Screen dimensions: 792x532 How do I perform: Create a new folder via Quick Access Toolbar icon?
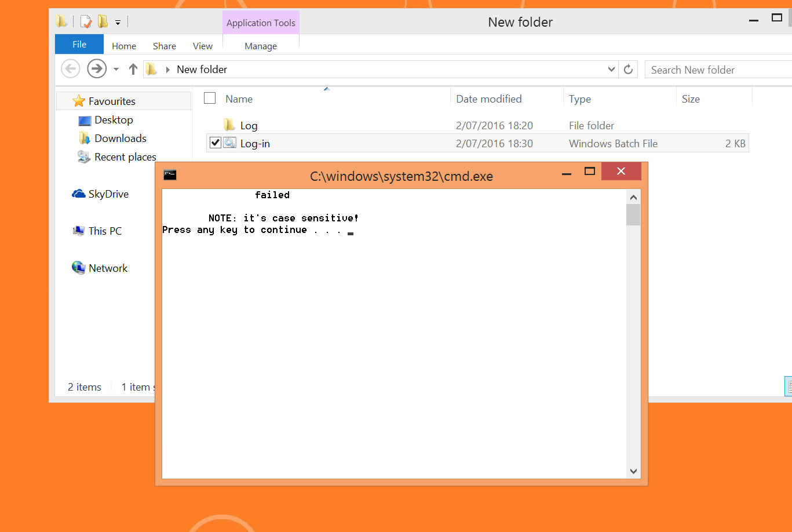[102, 21]
